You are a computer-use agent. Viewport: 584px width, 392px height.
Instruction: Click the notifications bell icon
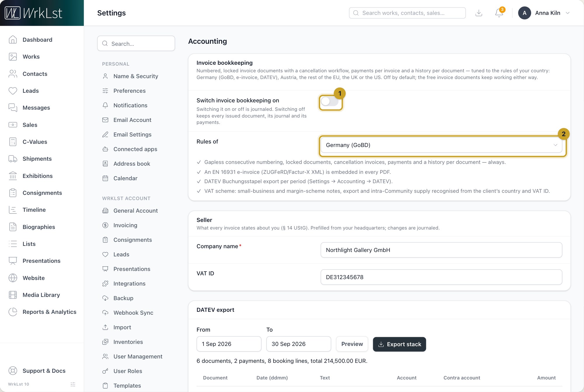point(499,13)
